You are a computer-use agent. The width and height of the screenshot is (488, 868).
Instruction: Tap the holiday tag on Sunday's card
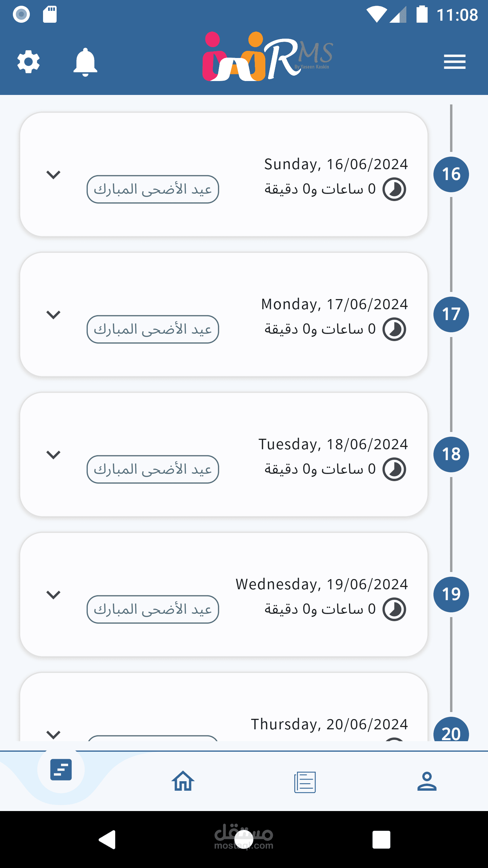[x=153, y=189]
